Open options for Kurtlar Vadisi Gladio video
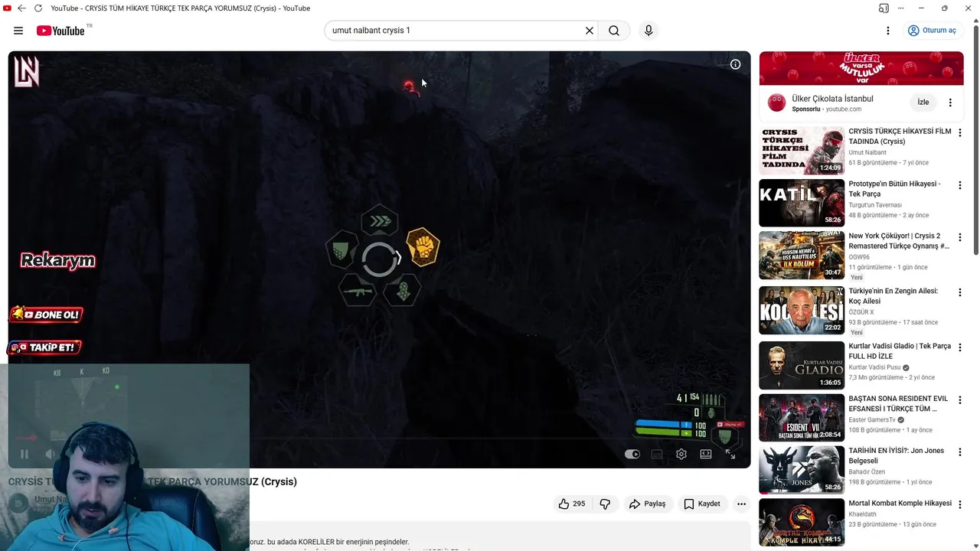 pos(959,347)
